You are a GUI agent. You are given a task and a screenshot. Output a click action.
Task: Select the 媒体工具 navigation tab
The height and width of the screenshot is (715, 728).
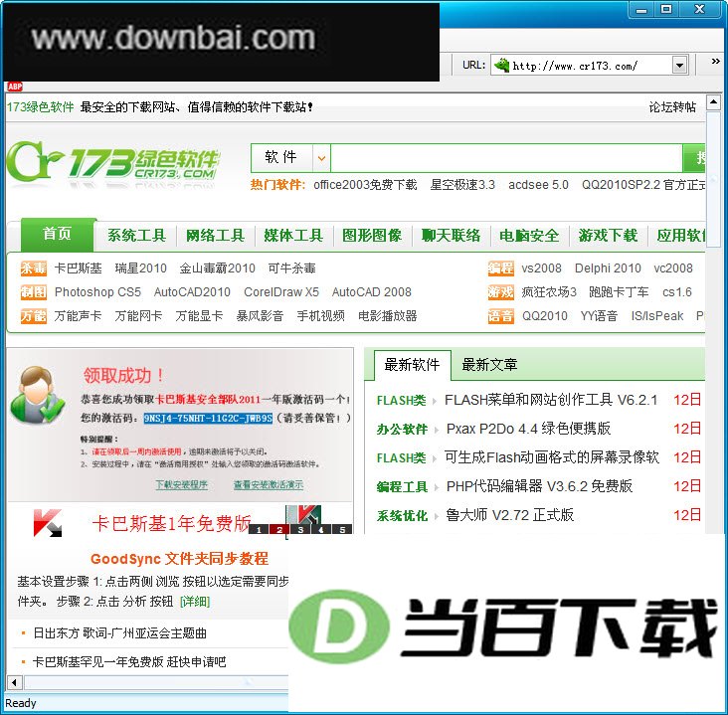(x=293, y=236)
